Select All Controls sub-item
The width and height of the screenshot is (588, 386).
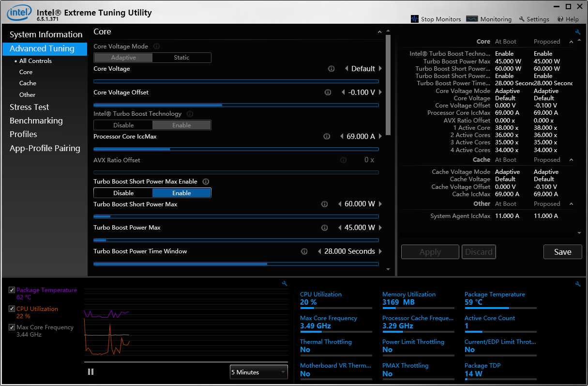[35, 61]
